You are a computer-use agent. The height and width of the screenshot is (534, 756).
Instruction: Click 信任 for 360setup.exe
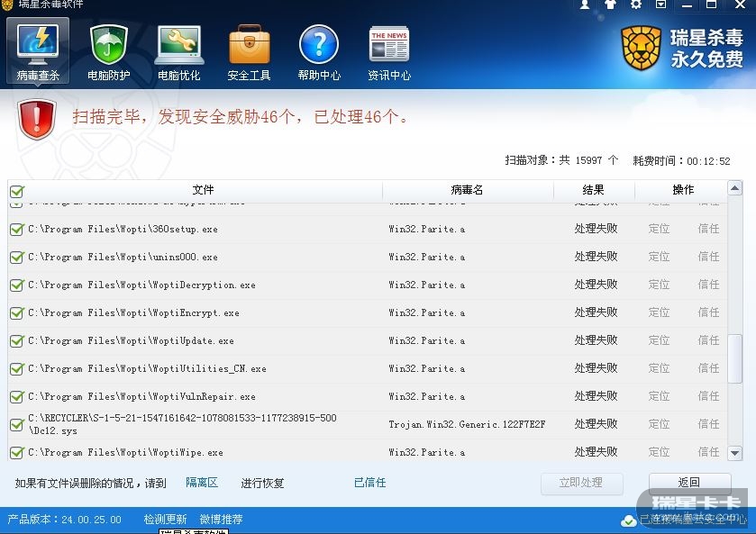click(708, 229)
